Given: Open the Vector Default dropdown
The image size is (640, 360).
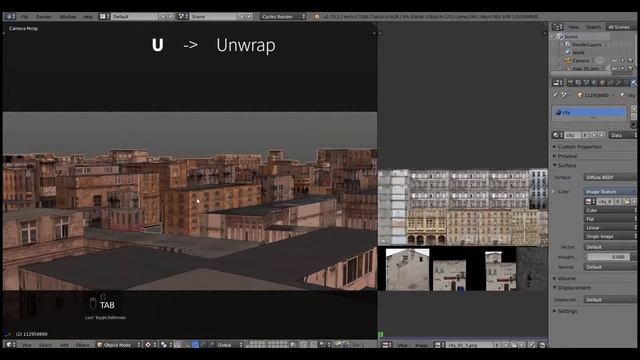Looking at the screenshot, I should coord(610,247).
